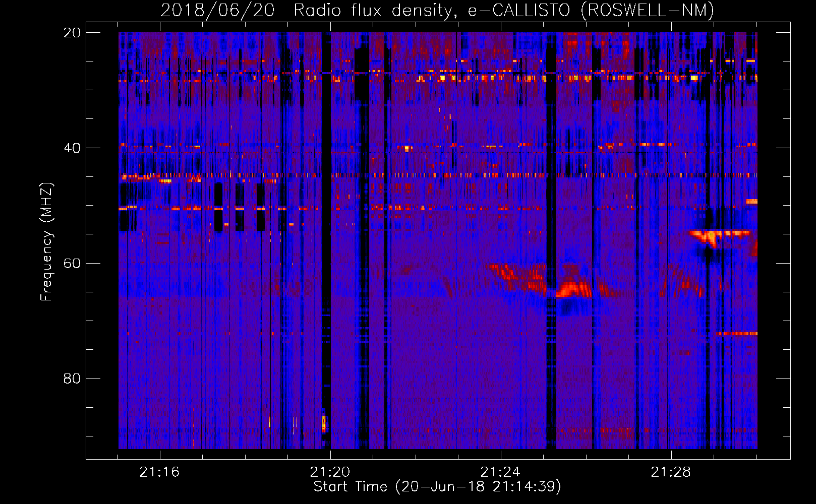The width and height of the screenshot is (816, 504).
Task: Click the time tick label "21:24"
Action: pyautogui.click(x=500, y=472)
